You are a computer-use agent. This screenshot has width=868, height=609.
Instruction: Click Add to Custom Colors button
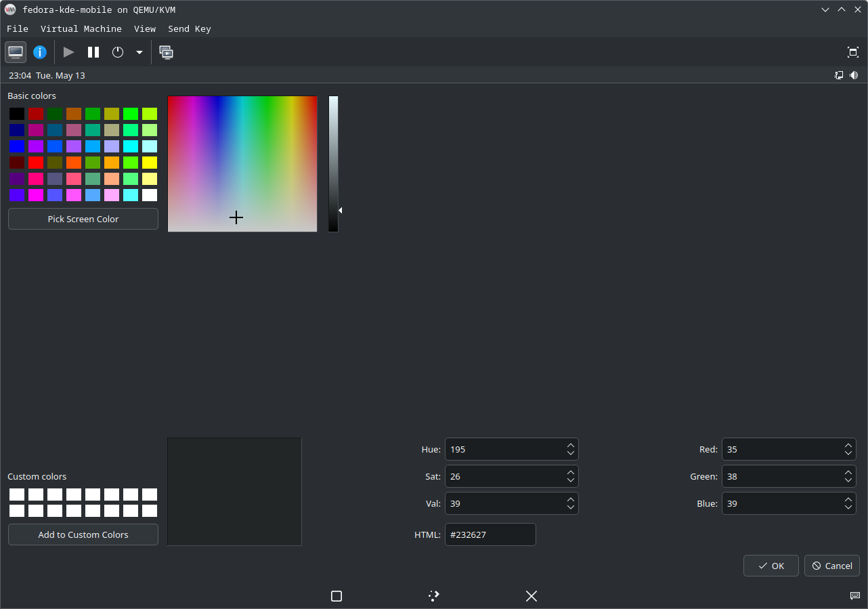coord(83,534)
